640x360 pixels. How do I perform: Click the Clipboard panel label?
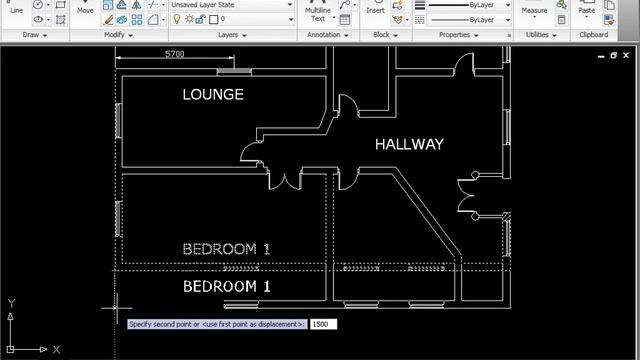593,35
